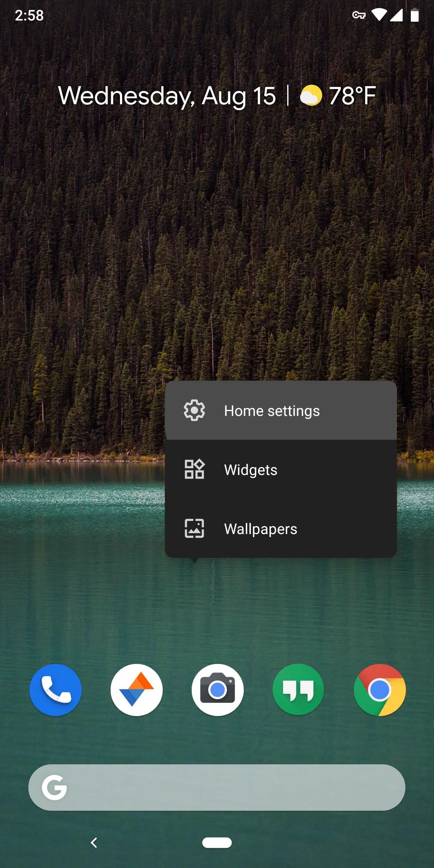Choose Wallpapers from the popup menu
Screen dimensions: 434x868
click(281, 528)
